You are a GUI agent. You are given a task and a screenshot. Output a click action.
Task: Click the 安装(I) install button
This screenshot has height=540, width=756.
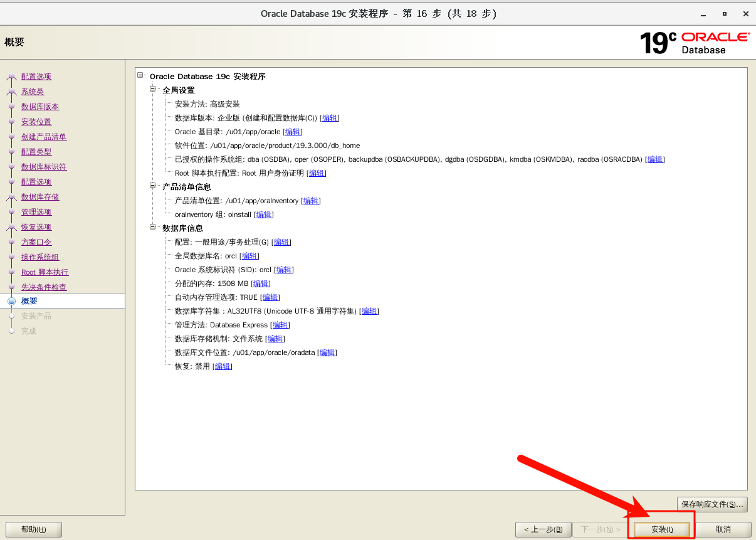[662, 529]
